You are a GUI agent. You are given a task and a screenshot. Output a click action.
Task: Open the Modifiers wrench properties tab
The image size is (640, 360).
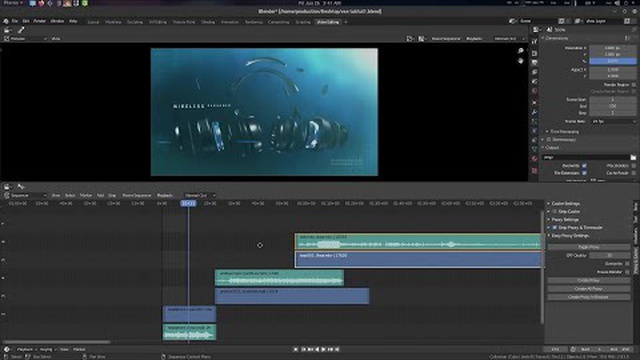[534, 112]
